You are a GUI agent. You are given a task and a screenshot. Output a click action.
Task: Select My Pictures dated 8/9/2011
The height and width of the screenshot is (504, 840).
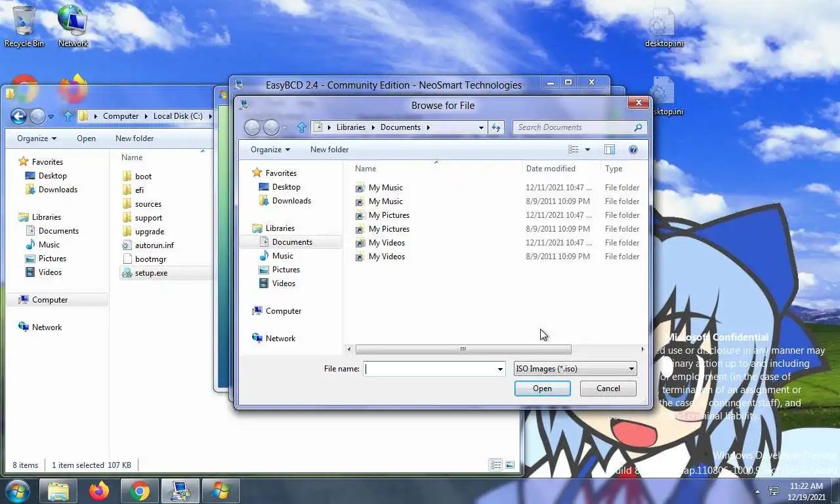(388, 229)
